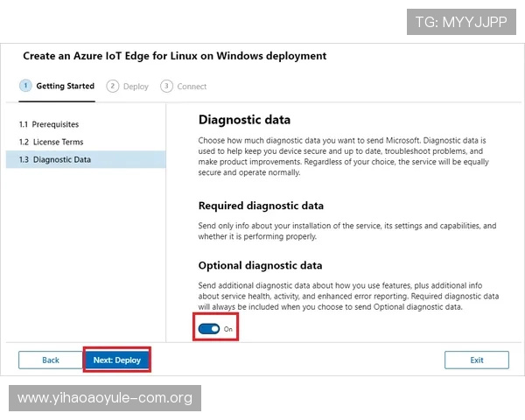Viewport: 525px width, 420px height.
Task: Click the wizard title text
Action: pos(174,56)
